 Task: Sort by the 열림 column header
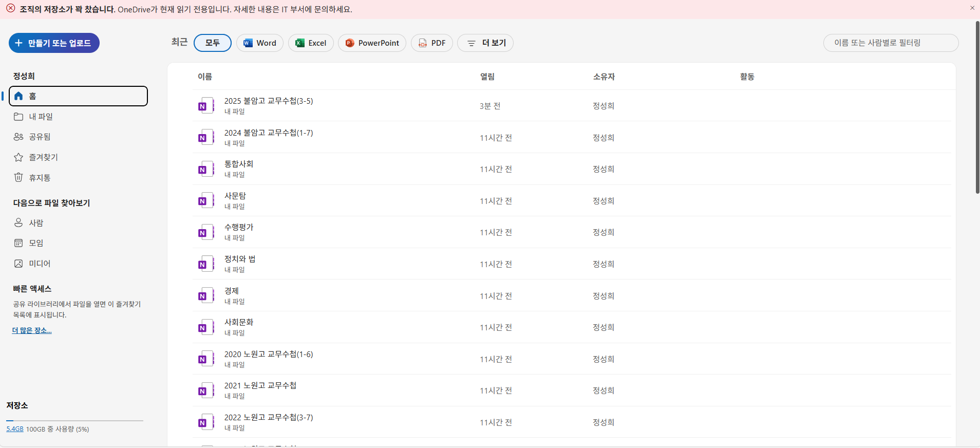pyautogui.click(x=487, y=77)
